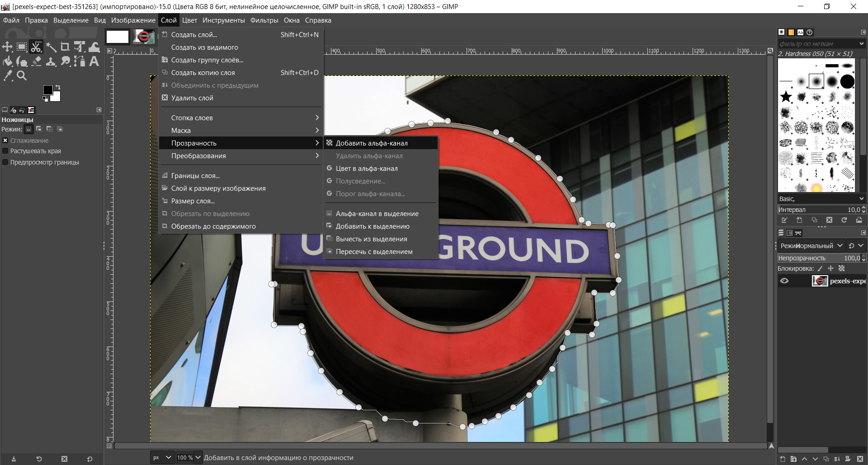Select the Eraser tool
The width and height of the screenshot is (868, 465).
pyautogui.click(x=36, y=61)
